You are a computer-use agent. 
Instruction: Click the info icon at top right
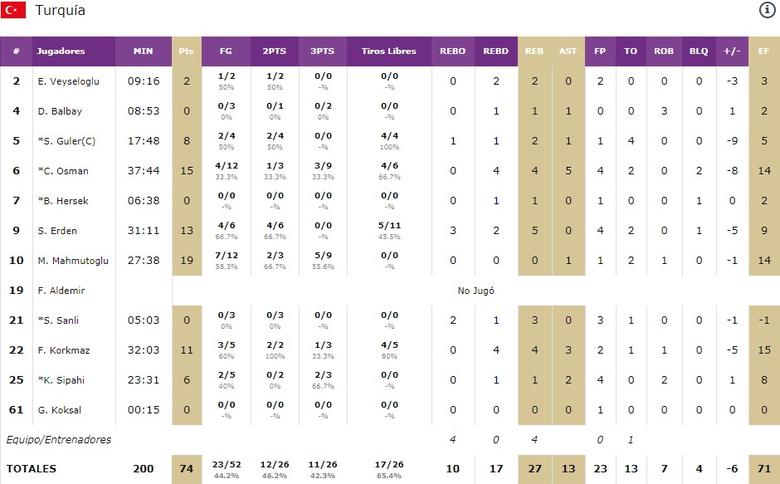[x=767, y=10]
